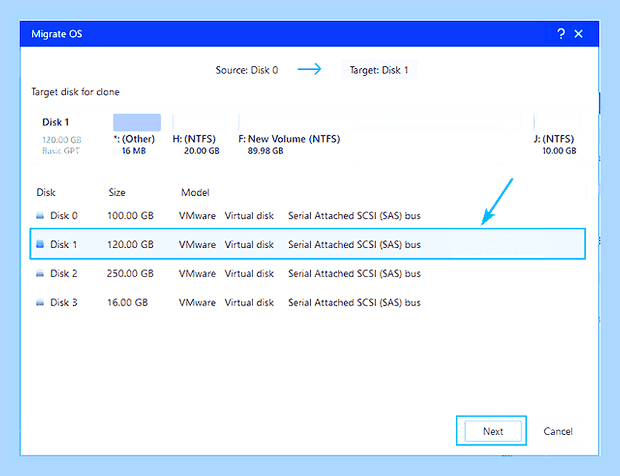Viewport: 620px width, 476px height.
Task: Click the 100.00 GB size cell
Action: (x=130, y=215)
